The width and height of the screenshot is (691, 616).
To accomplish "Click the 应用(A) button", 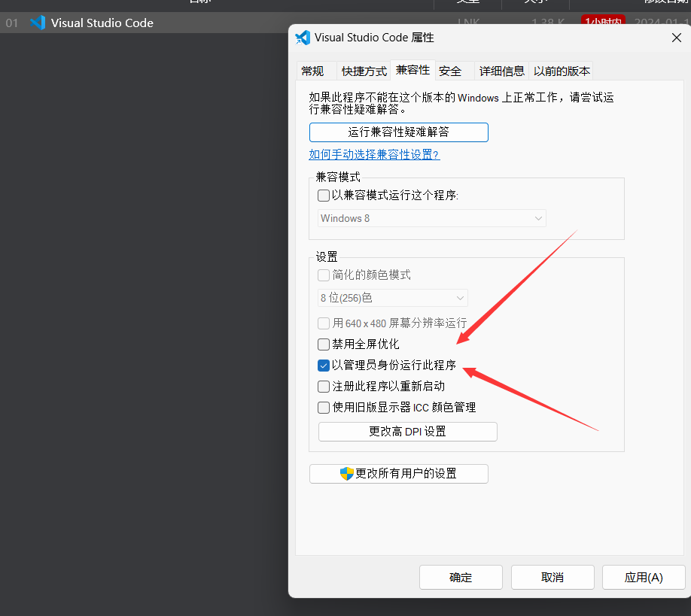I will point(644,577).
